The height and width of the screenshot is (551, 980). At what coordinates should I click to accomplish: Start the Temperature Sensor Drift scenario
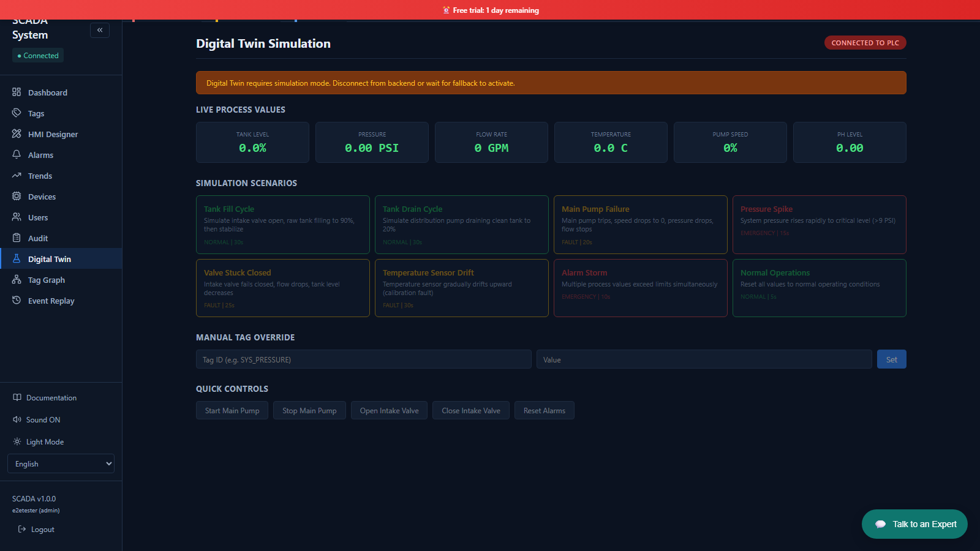tap(462, 288)
